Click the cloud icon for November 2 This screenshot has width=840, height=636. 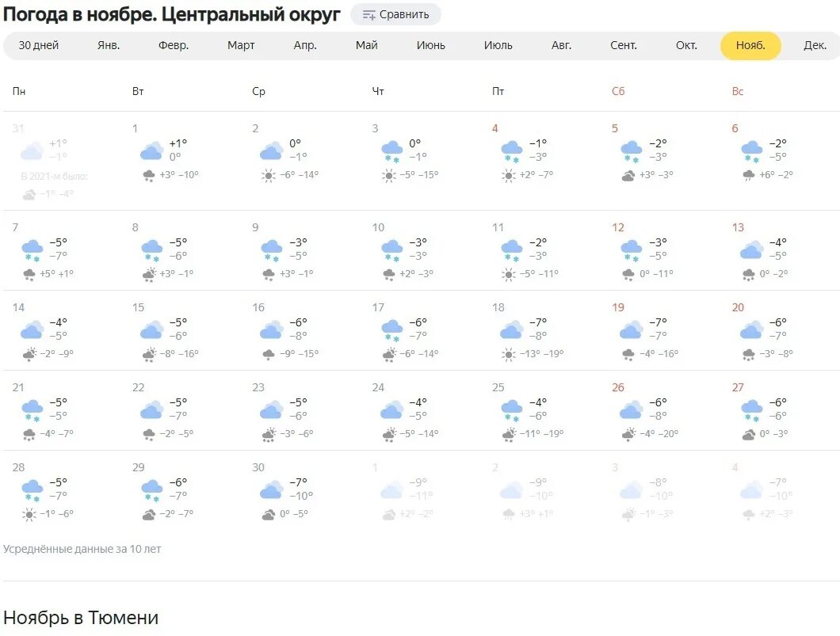coord(272,150)
